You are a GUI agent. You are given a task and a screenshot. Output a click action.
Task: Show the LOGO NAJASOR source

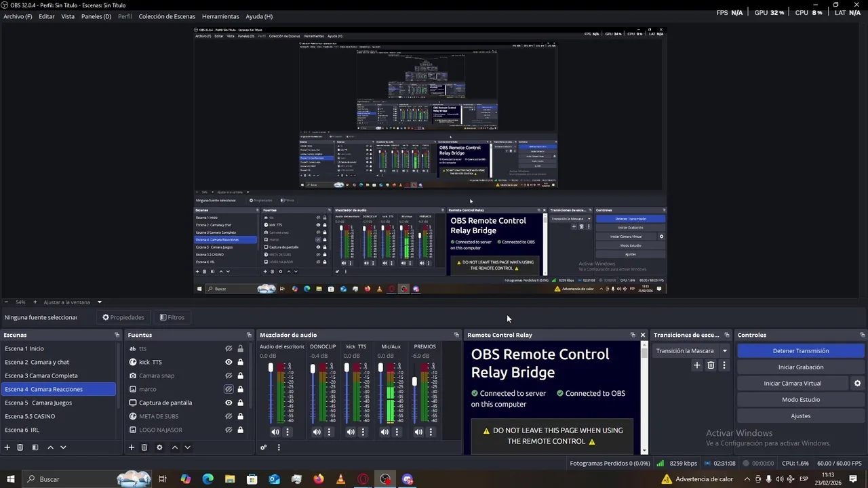(229, 430)
